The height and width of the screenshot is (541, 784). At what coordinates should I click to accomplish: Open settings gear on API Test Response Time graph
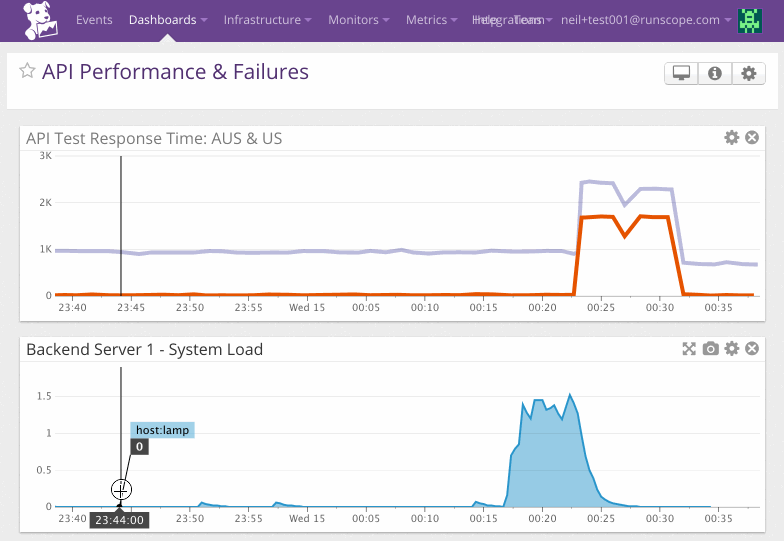[732, 137]
